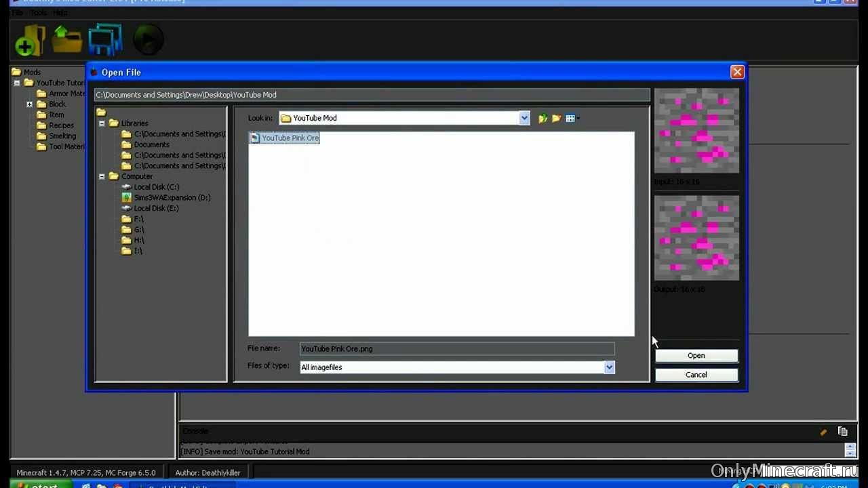Collapse the Libraries node in file tree
This screenshot has width=868, height=488.
102,123
